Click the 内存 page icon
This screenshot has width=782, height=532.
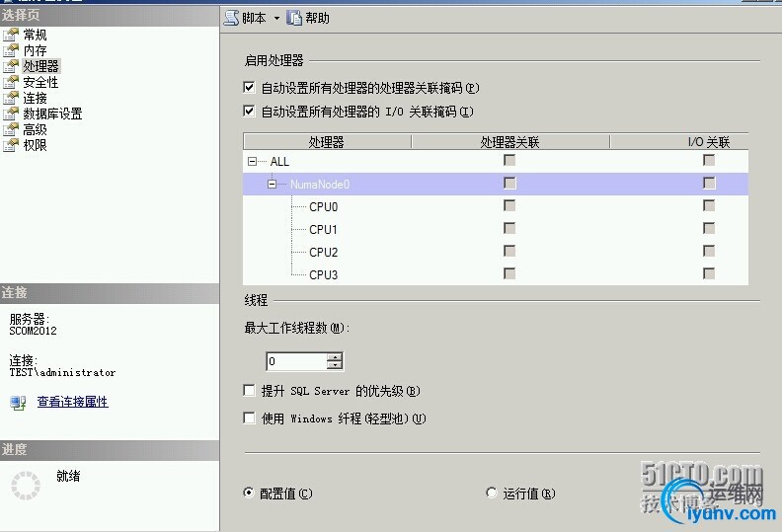point(11,50)
